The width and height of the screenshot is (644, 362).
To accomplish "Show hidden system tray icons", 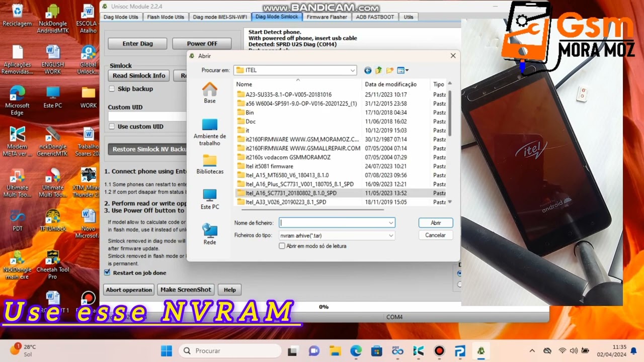I will click(x=532, y=350).
